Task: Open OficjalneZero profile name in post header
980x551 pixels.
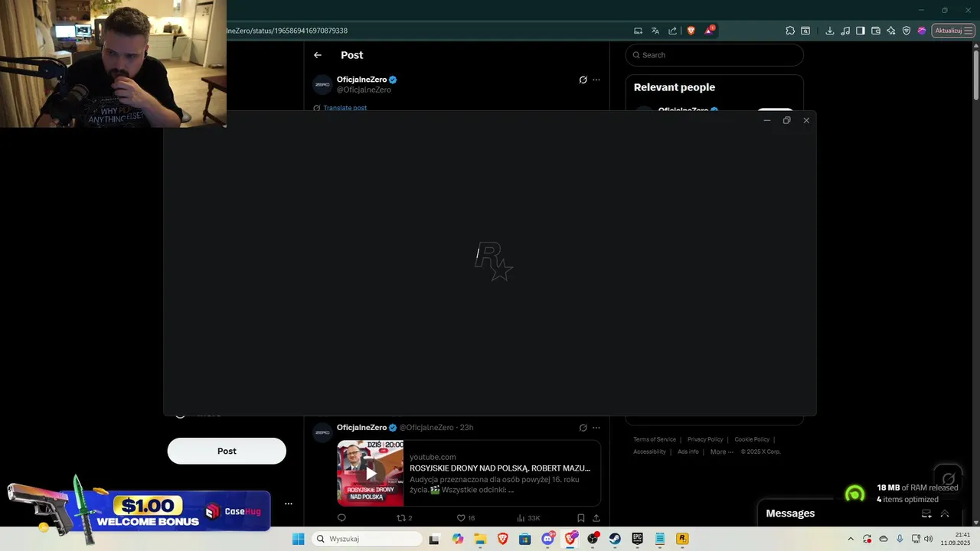Action: [361, 80]
